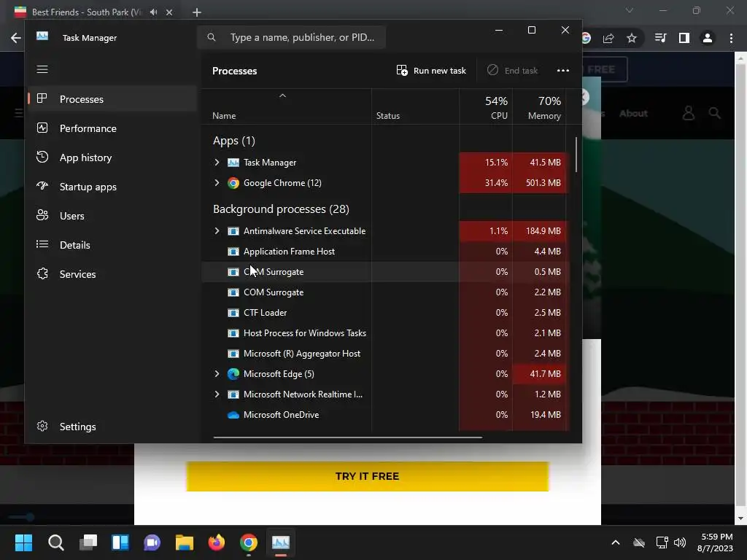The width and height of the screenshot is (747, 560).
Task: Click the Antimalware Service Executable icon
Action: tap(233, 231)
